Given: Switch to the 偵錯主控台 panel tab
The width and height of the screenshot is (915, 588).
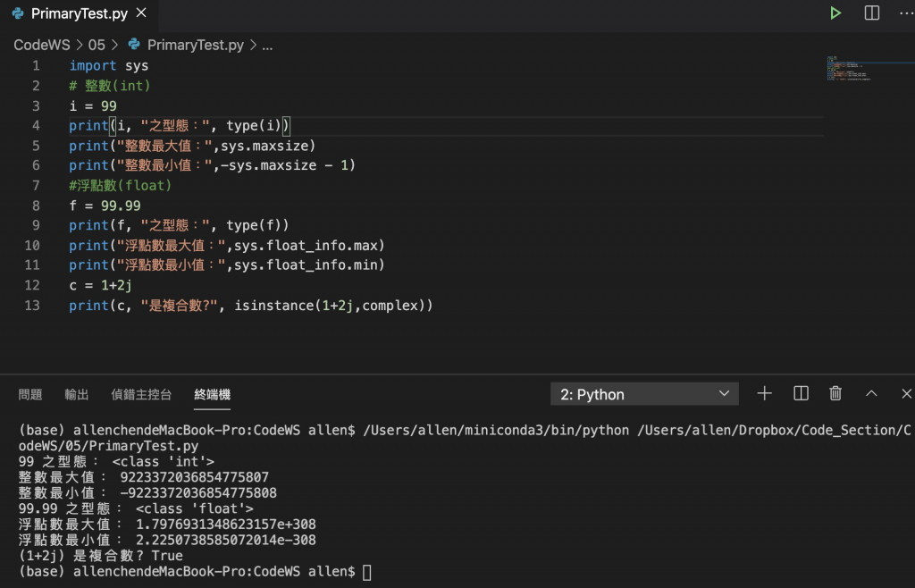Looking at the screenshot, I should [x=141, y=394].
